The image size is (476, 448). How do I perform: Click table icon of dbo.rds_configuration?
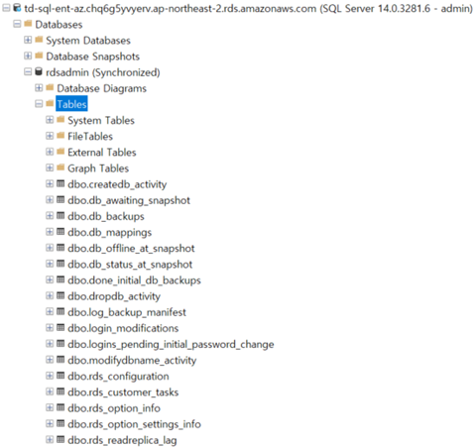(x=60, y=376)
